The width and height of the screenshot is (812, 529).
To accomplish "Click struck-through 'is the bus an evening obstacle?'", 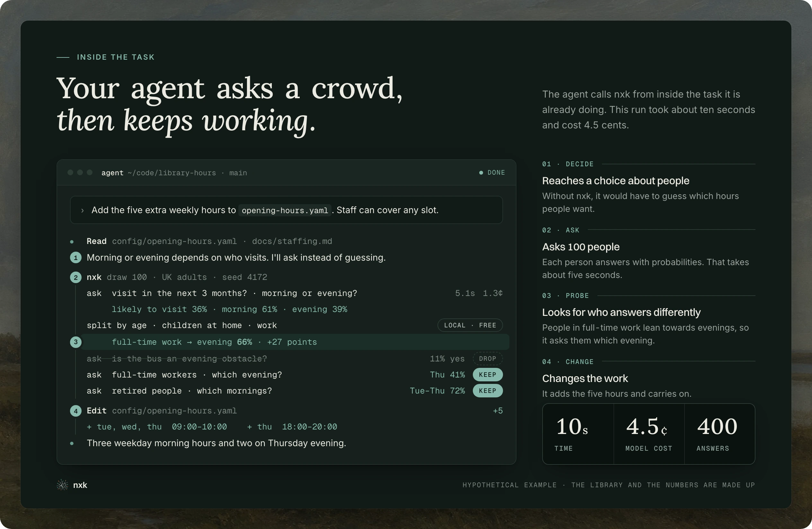I will (x=190, y=359).
